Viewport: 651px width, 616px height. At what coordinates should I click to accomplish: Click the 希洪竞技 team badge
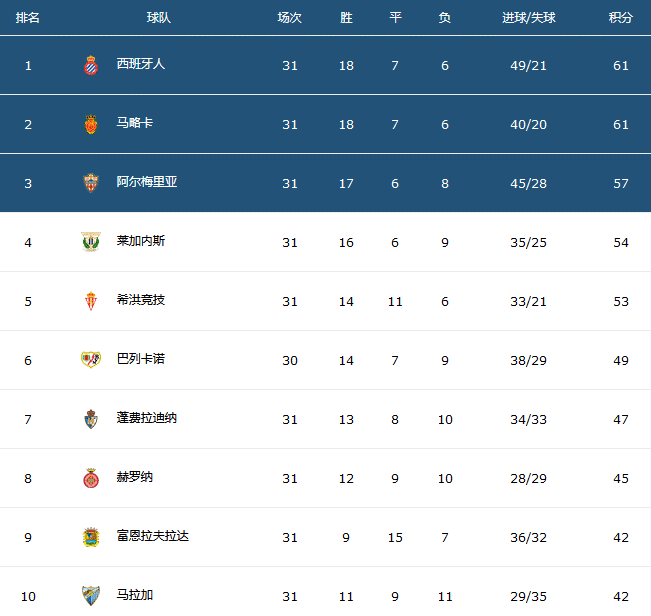(90, 301)
